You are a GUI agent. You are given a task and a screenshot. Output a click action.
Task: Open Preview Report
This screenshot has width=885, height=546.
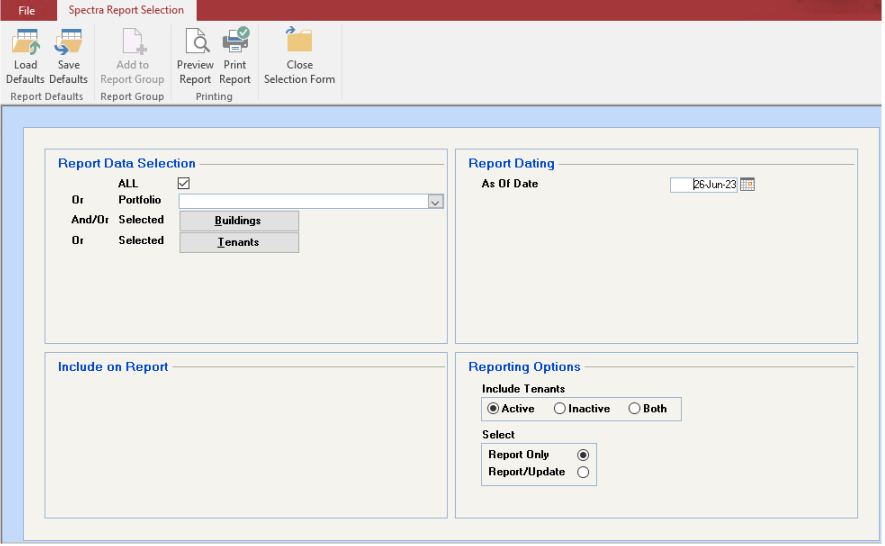tap(195, 56)
